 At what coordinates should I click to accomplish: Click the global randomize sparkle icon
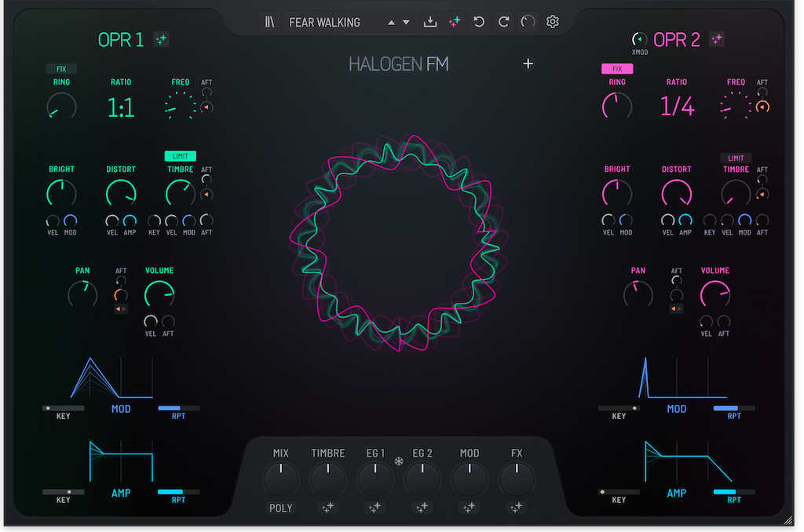coord(455,22)
